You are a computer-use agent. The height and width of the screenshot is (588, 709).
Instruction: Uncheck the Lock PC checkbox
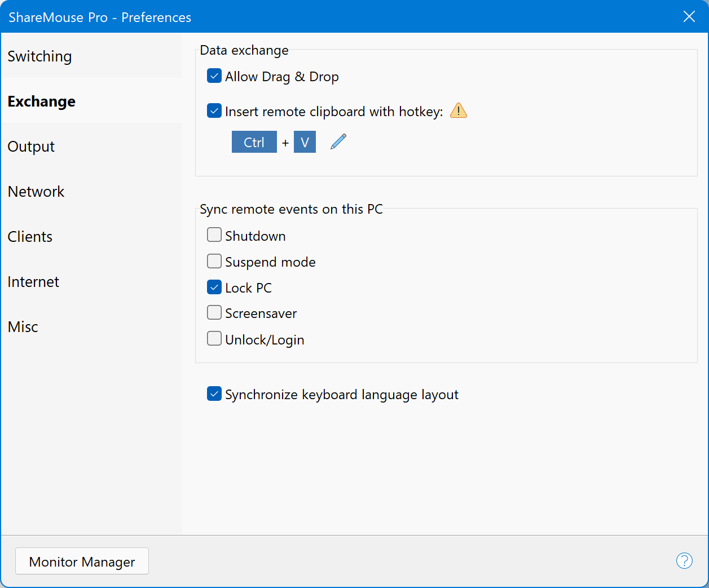pos(214,288)
